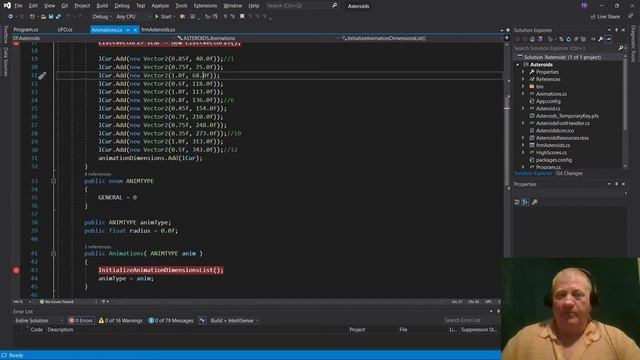
Task: Click the Description column header
Action: coord(60,330)
